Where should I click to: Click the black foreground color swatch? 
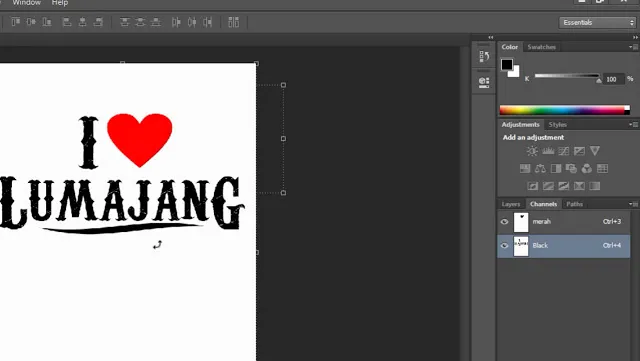[x=507, y=65]
